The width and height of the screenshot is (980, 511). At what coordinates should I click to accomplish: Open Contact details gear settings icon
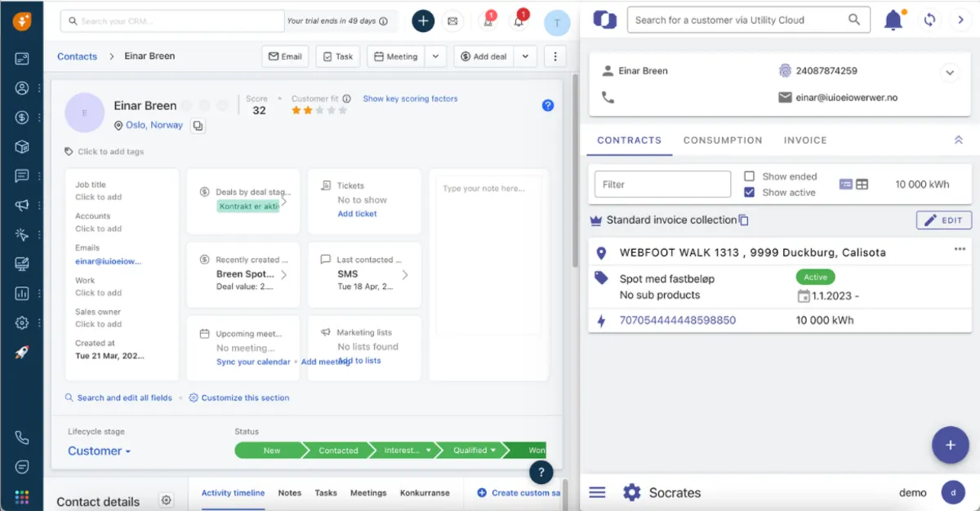point(167,500)
